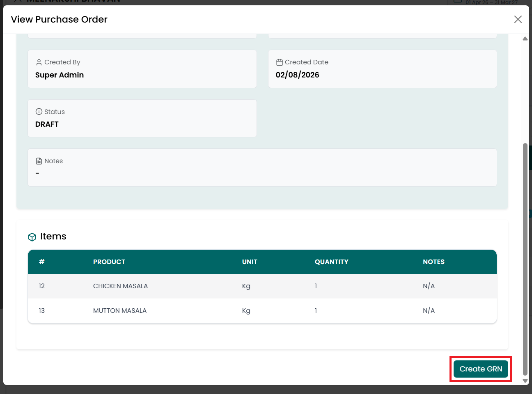
Task: Click the Created Date calendar icon
Action: [x=280, y=62]
